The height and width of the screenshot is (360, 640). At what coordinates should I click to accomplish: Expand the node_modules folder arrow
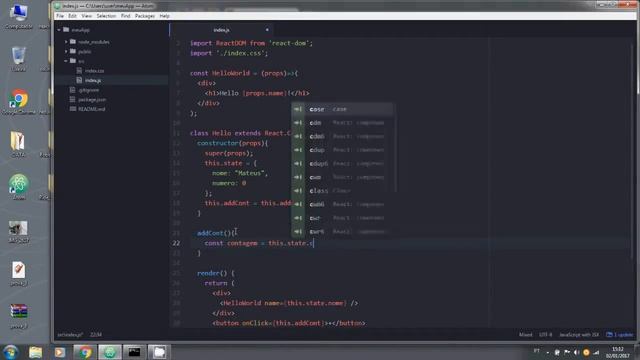(66, 42)
